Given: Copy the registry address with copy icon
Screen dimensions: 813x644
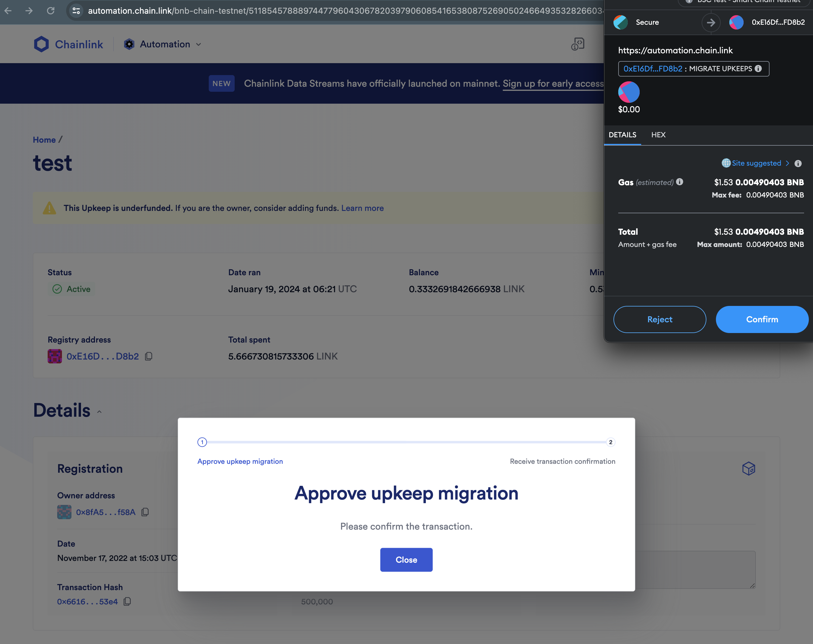Looking at the screenshot, I should (x=149, y=356).
